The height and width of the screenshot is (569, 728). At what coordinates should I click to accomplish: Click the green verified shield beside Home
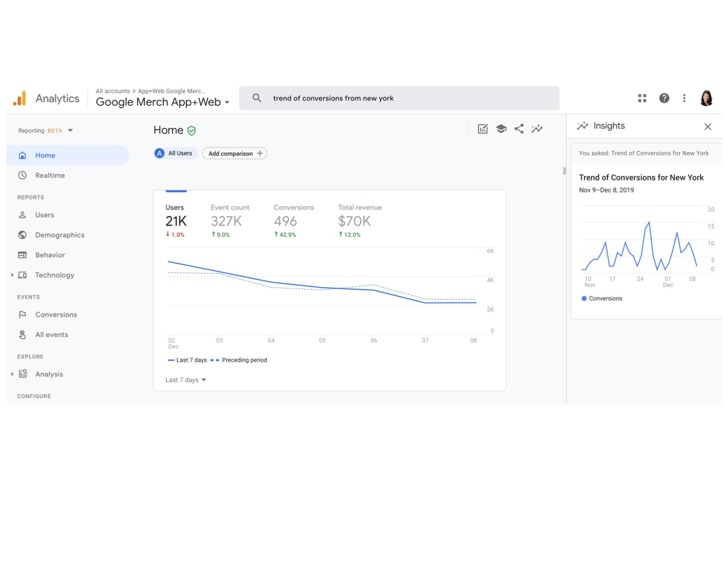192,131
